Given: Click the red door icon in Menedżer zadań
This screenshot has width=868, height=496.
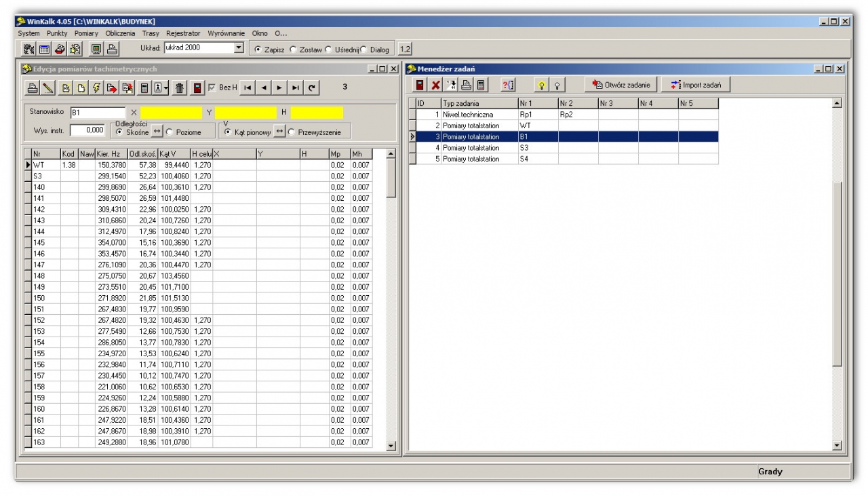Looking at the screenshot, I should point(420,84).
